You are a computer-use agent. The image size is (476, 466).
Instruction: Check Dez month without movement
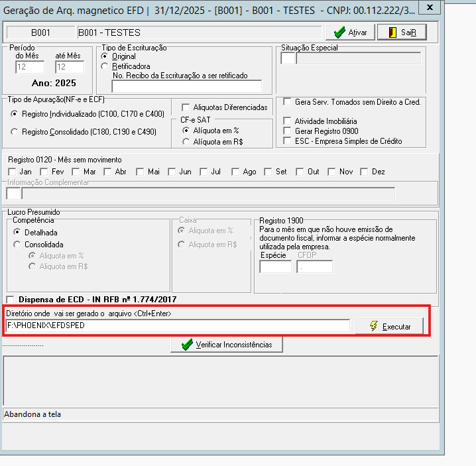click(x=364, y=172)
